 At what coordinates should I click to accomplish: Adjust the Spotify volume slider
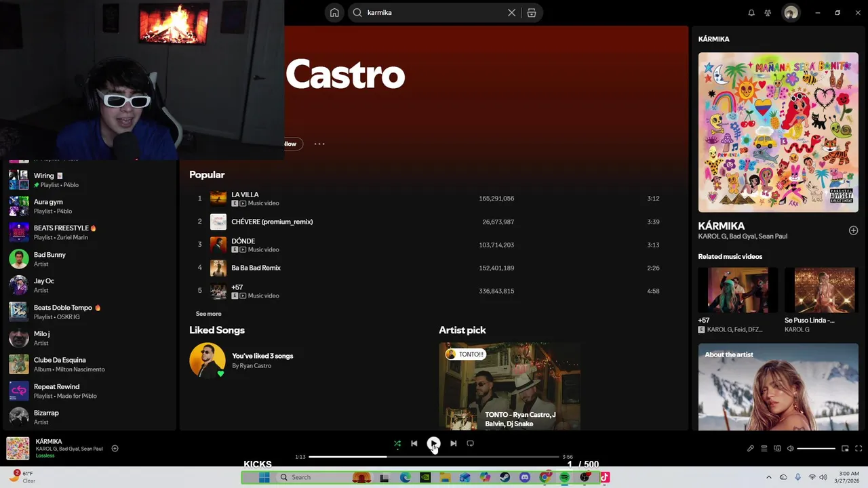tap(816, 448)
